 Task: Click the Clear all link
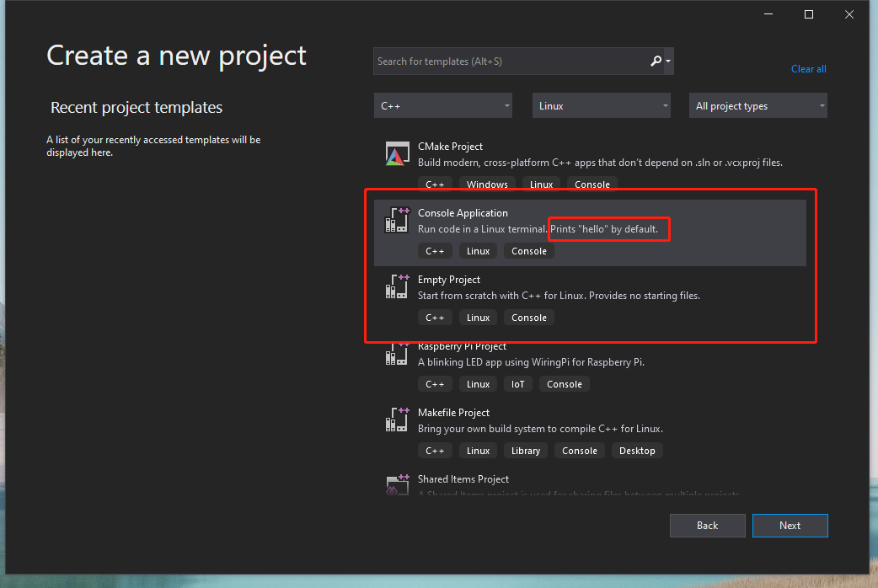(x=808, y=68)
